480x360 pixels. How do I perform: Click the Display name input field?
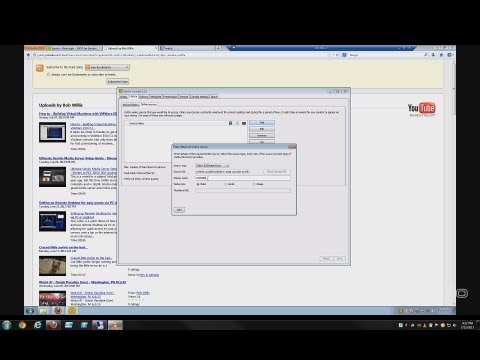pyautogui.click(x=249, y=178)
